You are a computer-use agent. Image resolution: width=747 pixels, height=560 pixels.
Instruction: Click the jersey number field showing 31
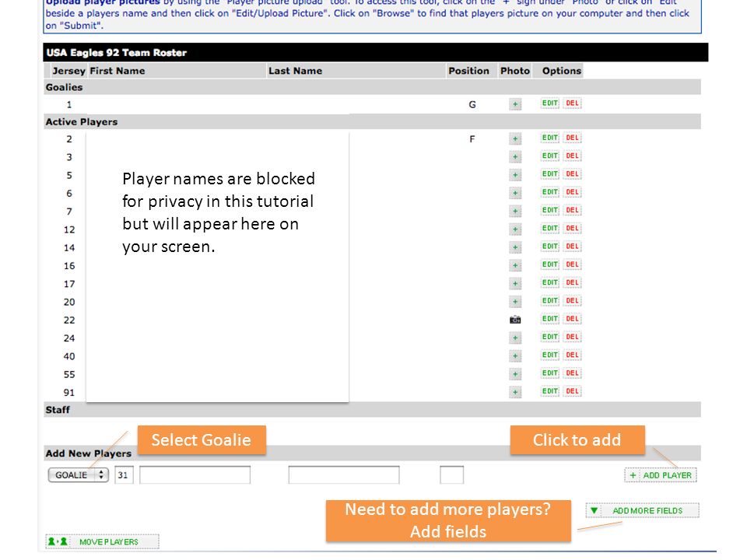click(x=124, y=475)
